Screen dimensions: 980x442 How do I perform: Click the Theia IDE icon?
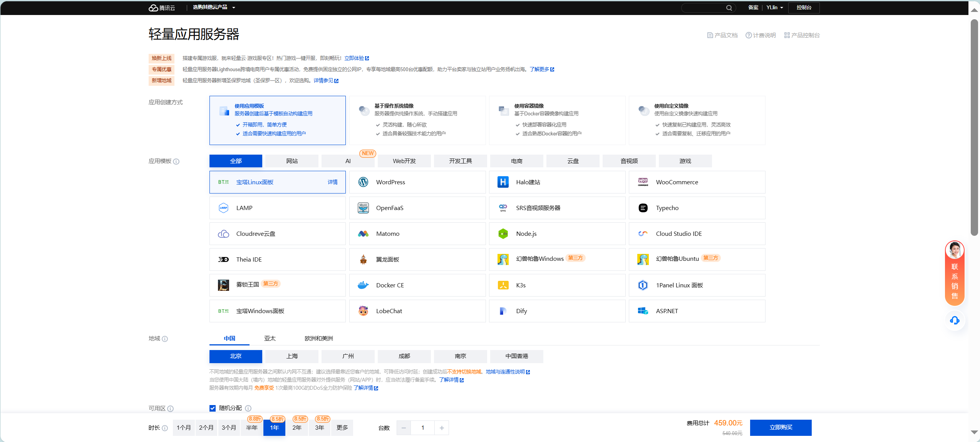coord(223,259)
